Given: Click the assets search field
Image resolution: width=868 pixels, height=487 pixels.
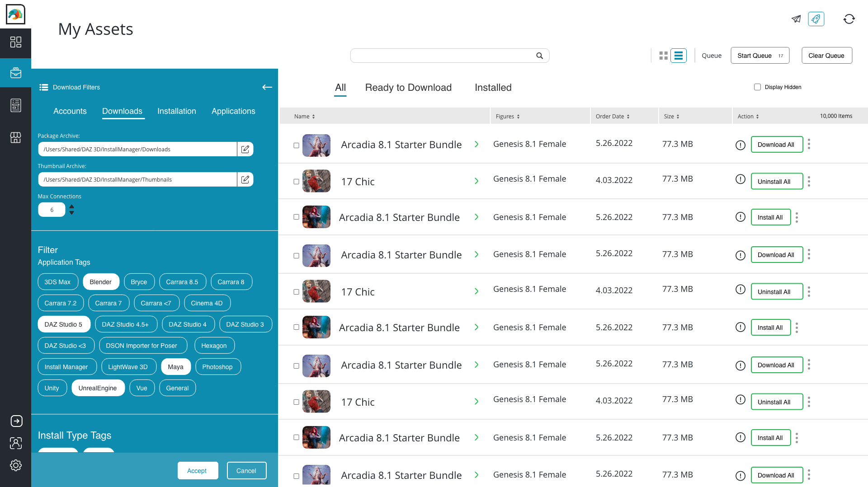Looking at the screenshot, I should click(450, 56).
